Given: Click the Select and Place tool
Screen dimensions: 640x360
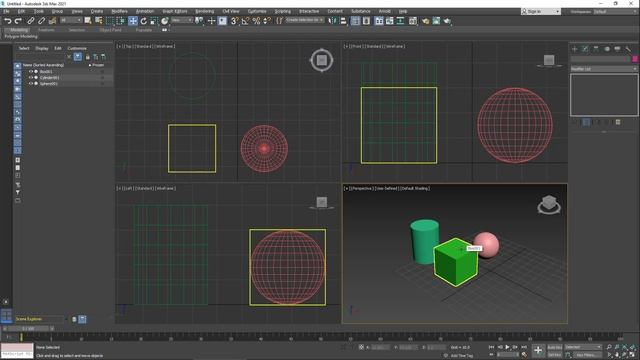Looking at the screenshot, I should click(164, 21).
